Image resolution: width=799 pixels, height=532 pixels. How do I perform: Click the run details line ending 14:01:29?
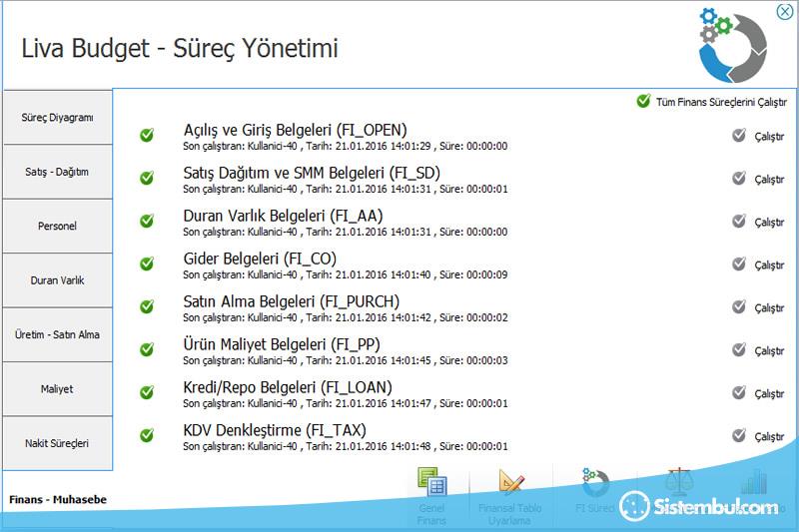coord(345,146)
